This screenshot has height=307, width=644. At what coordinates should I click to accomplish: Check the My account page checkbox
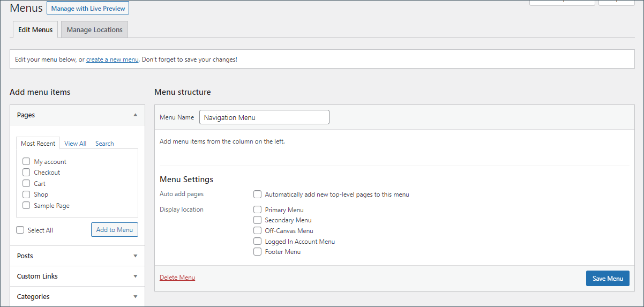[x=26, y=161]
